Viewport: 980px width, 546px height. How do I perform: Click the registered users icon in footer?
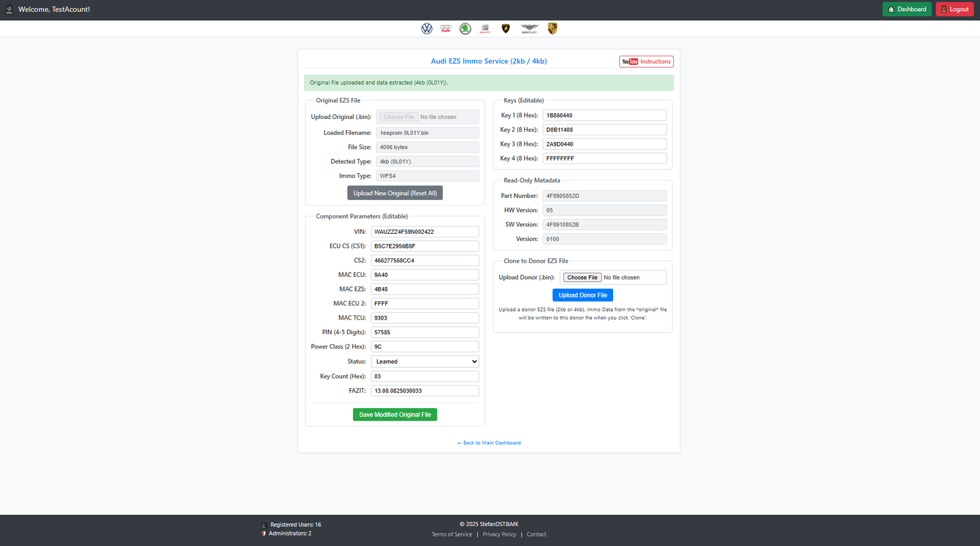(264, 525)
